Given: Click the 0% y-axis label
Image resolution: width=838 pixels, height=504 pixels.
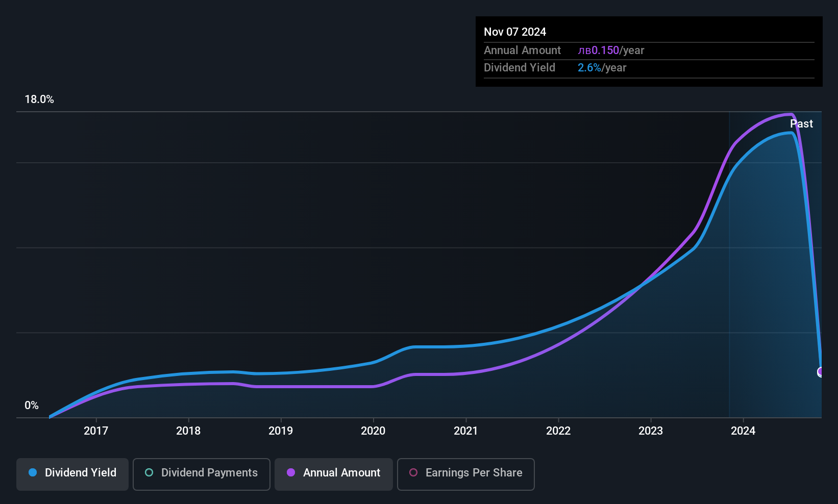Looking at the screenshot, I should point(32,406).
